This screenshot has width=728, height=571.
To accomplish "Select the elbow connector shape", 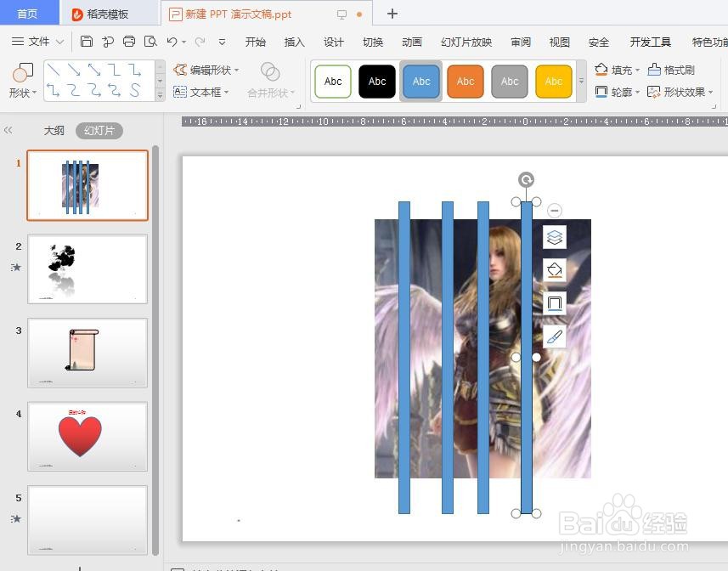I will 114,70.
